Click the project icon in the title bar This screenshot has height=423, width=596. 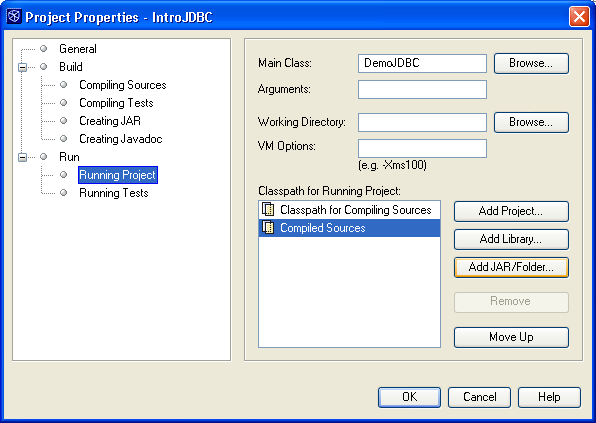tap(14, 16)
